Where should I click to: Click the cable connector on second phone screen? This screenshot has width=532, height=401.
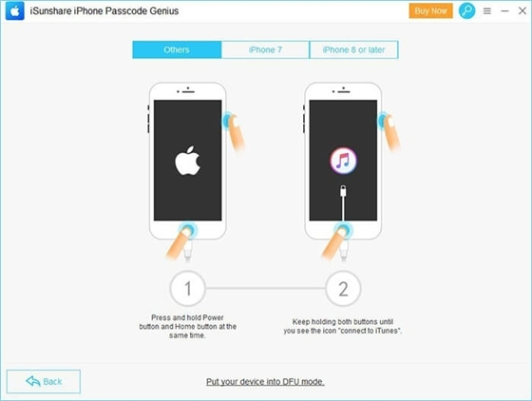click(x=343, y=191)
